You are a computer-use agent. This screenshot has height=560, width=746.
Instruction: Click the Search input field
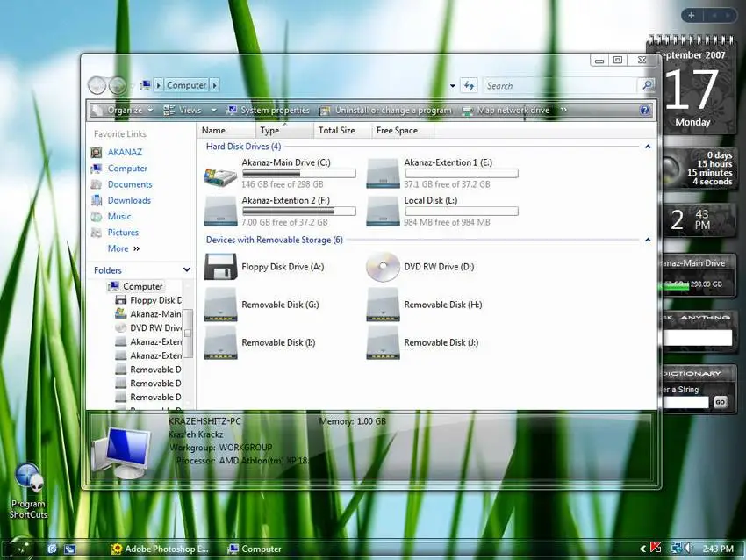[560, 86]
